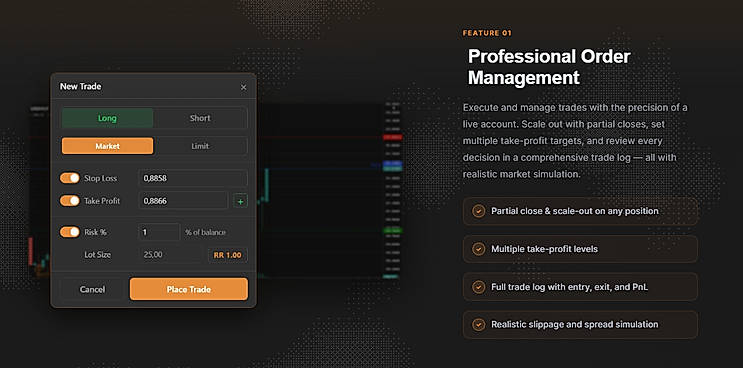Screen dimensions: 743x368
Task: Close the New Trade dialog
Action: point(244,87)
